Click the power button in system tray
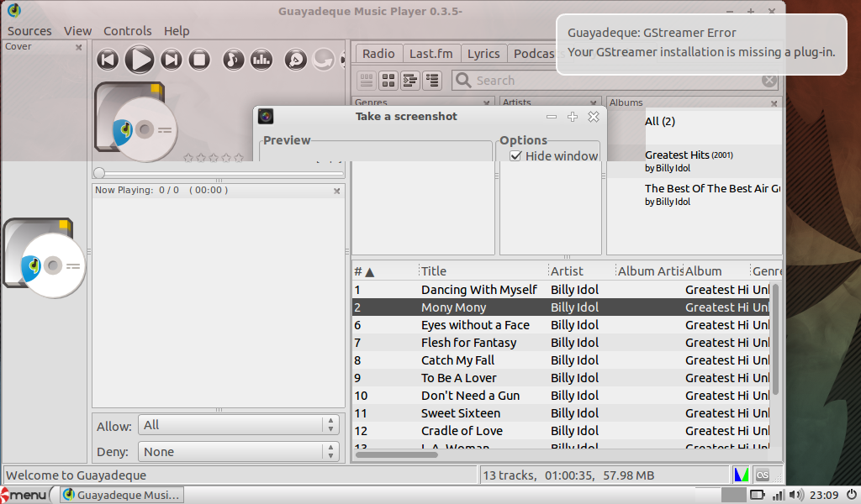 (852, 495)
